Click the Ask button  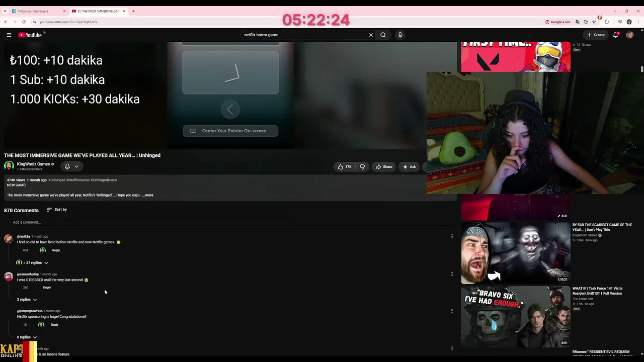click(409, 166)
